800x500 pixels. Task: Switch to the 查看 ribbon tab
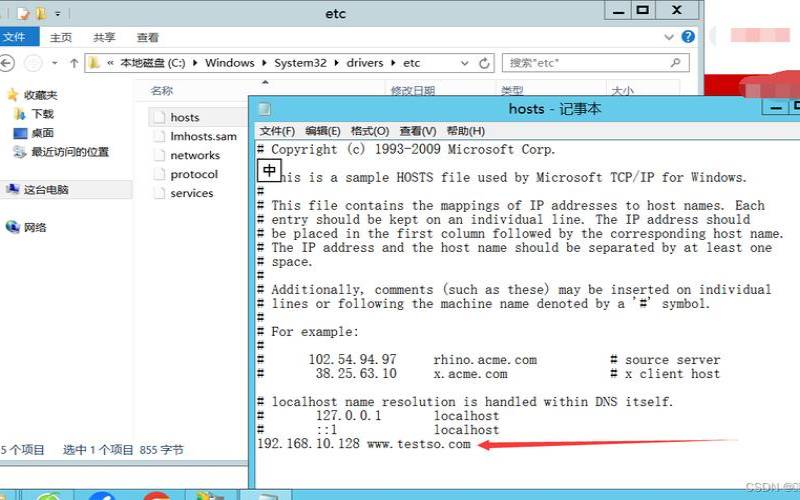(148, 37)
